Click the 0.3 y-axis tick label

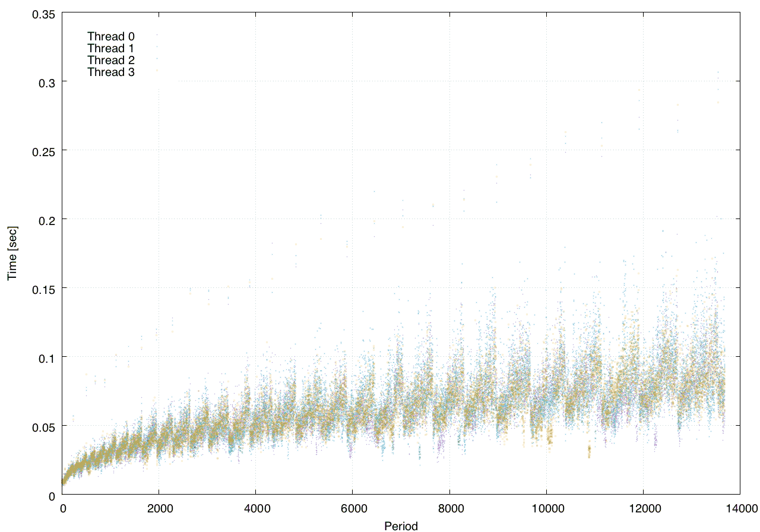(46, 82)
